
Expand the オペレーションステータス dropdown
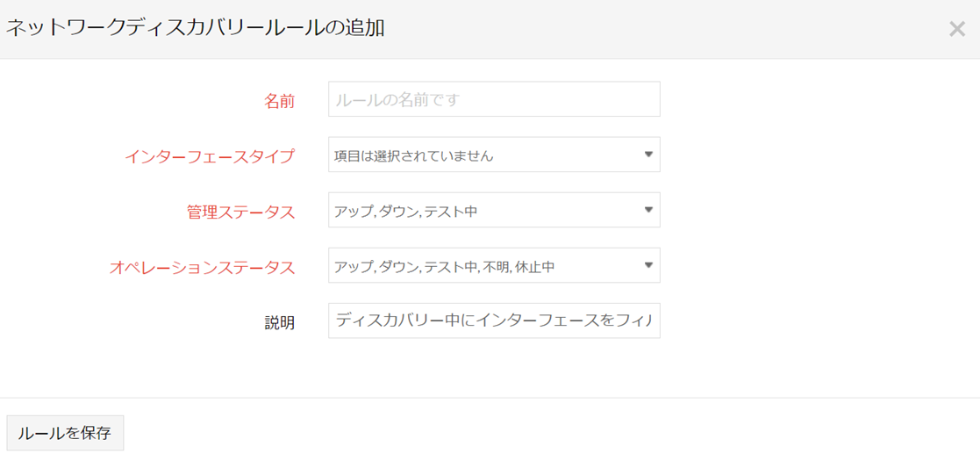coord(483,266)
